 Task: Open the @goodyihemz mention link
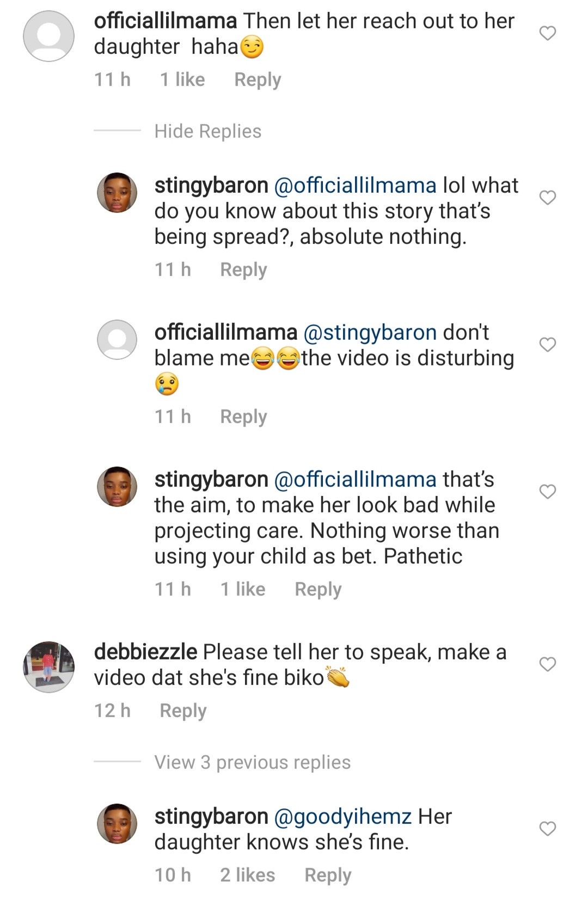pos(342,817)
